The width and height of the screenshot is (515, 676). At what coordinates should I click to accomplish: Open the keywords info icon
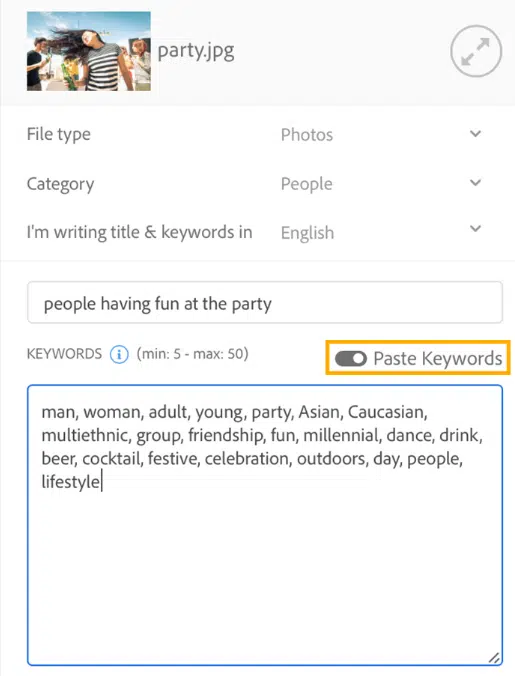click(119, 354)
